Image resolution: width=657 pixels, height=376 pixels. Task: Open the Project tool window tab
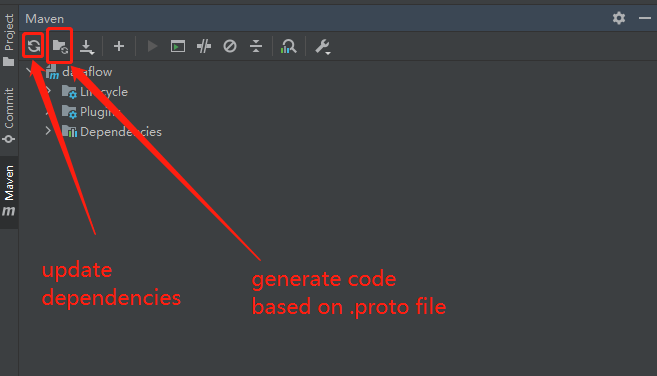pos(9,40)
